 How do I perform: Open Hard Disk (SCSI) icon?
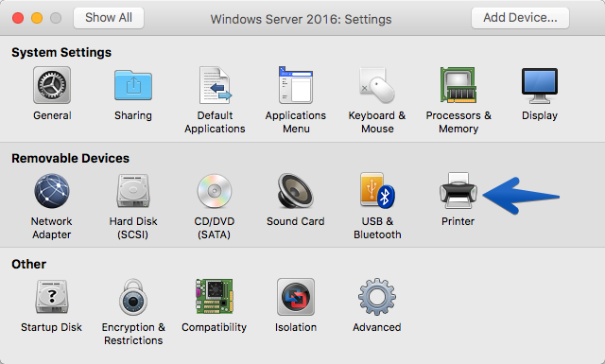click(x=133, y=191)
